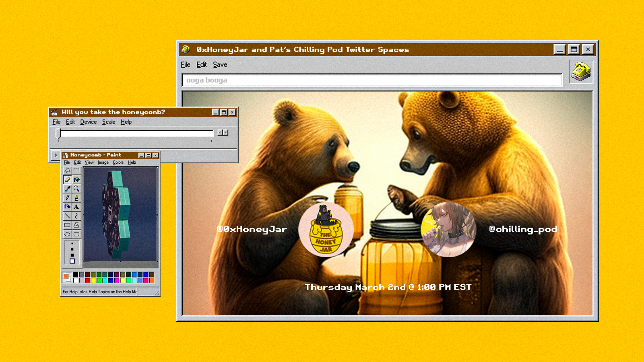Open Edit menu in Honeycomb Paint window
Screen dimensions: 644x362
tap(77, 162)
